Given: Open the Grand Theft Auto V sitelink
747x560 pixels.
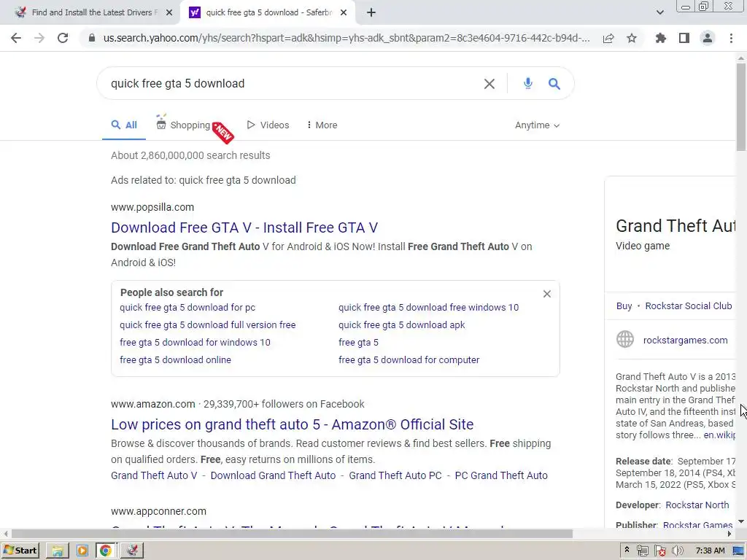Looking at the screenshot, I should tap(154, 475).
